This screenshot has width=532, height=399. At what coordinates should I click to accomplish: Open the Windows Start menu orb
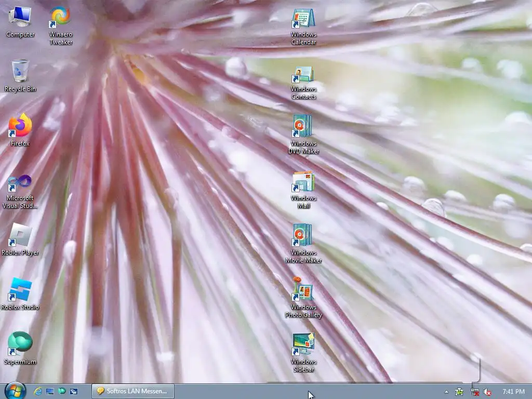tap(15, 391)
